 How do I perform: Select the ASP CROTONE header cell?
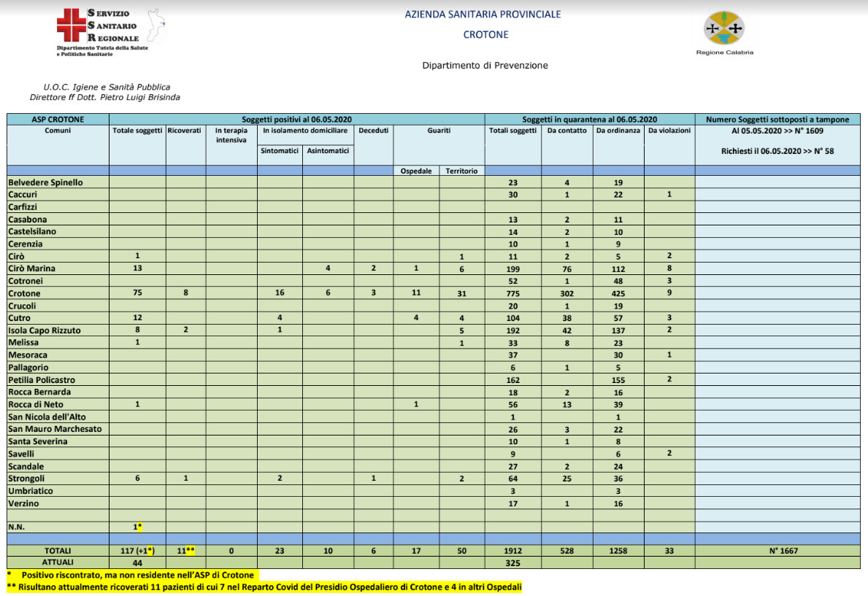pos(58,120)
